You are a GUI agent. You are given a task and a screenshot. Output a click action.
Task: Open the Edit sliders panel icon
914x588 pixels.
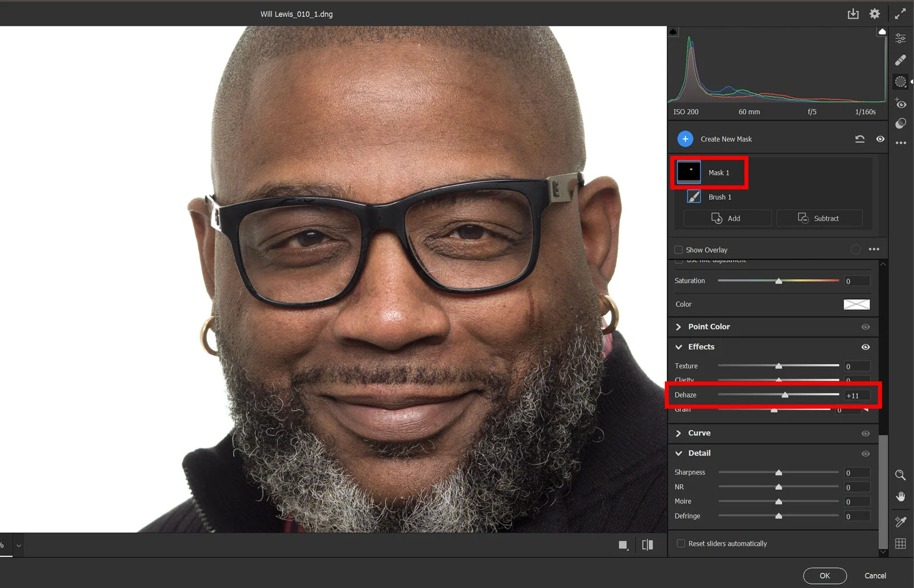[900, 38]
